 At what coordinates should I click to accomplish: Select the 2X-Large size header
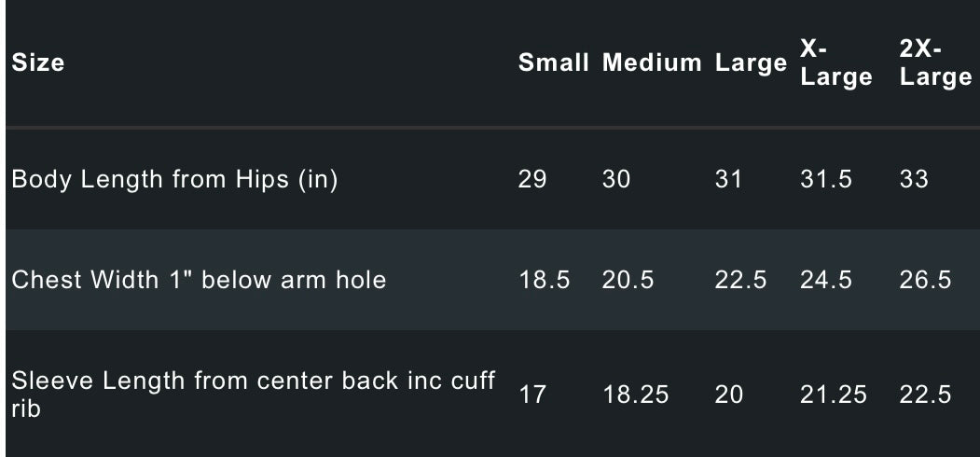point(935,63)
